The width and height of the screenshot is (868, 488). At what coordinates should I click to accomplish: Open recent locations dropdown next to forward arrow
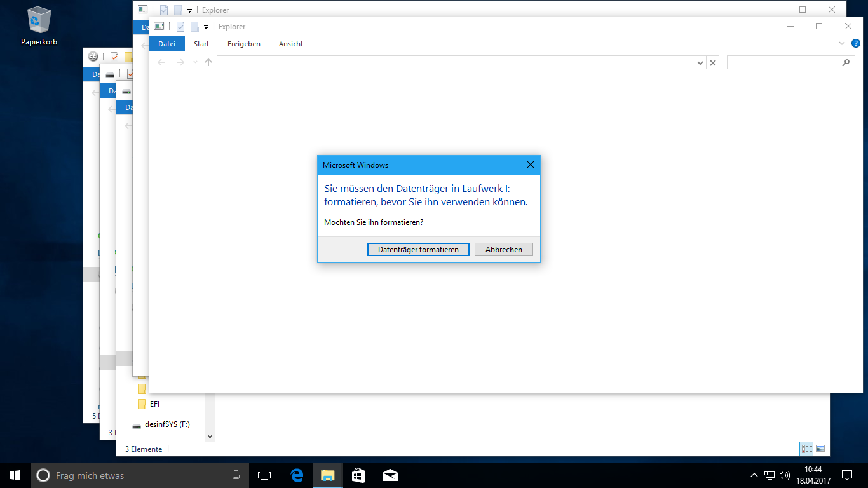click(194, 62)
